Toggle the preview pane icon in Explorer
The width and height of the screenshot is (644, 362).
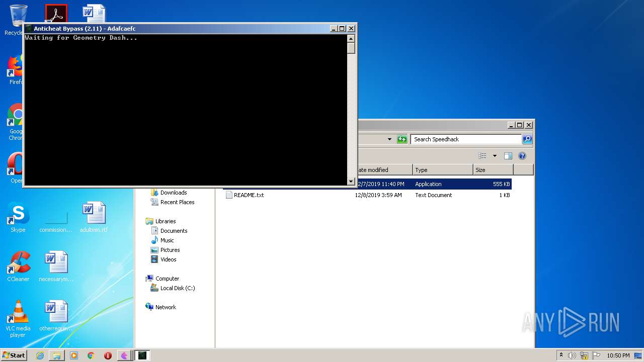[508, 156]
